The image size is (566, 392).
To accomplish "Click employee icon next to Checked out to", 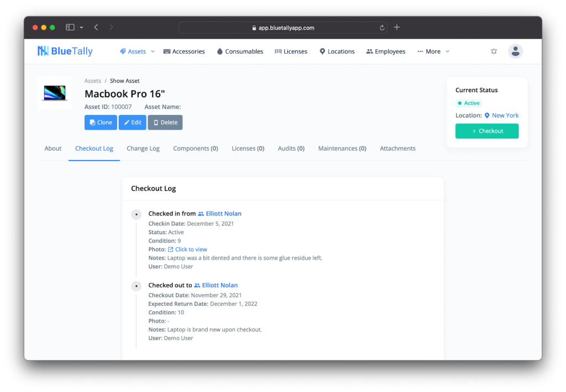I will pyautogui.click(x=197, y=285).
